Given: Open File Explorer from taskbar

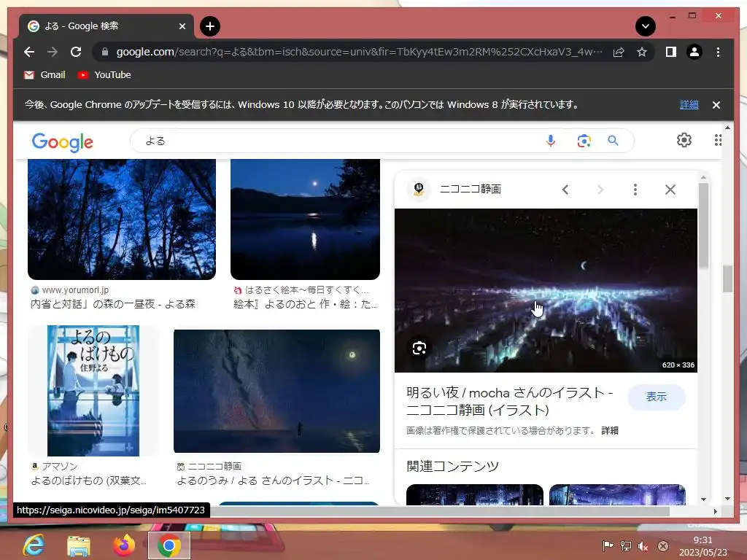Looking at the screenshot, I should [x=79, y=545].
